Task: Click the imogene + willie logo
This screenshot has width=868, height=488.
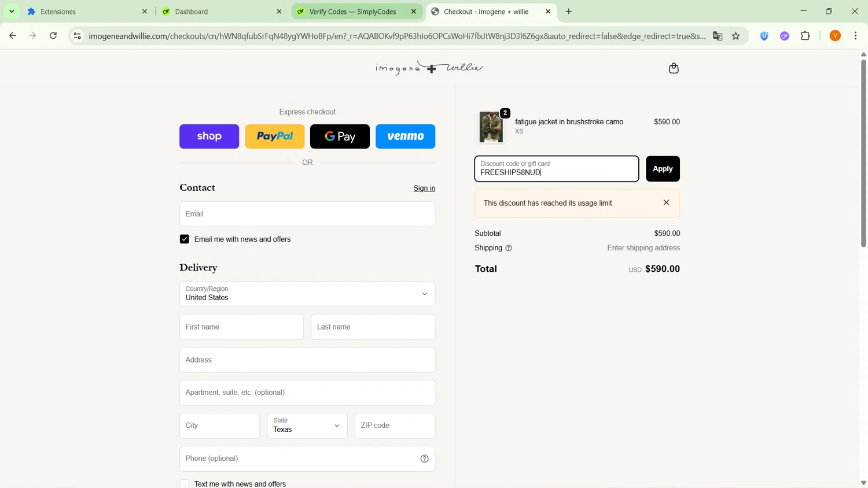Action: pos(429,68)
